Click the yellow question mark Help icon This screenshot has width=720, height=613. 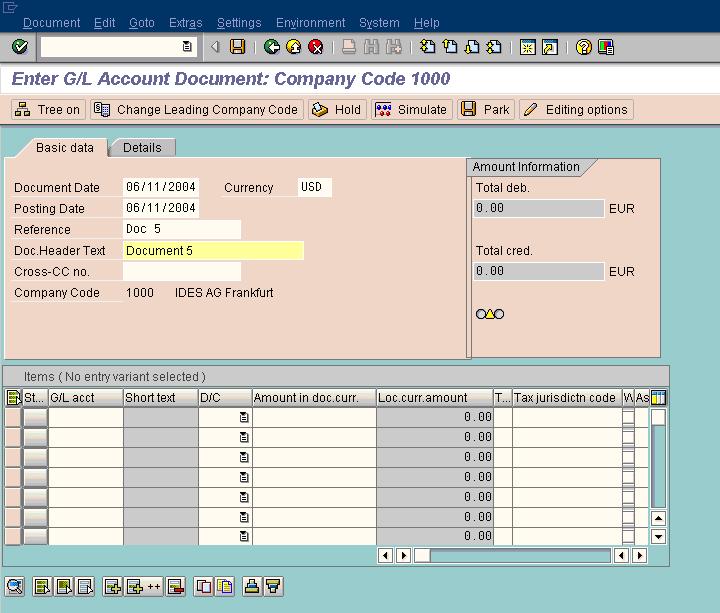pyautogui.click(x=584, y=47)
